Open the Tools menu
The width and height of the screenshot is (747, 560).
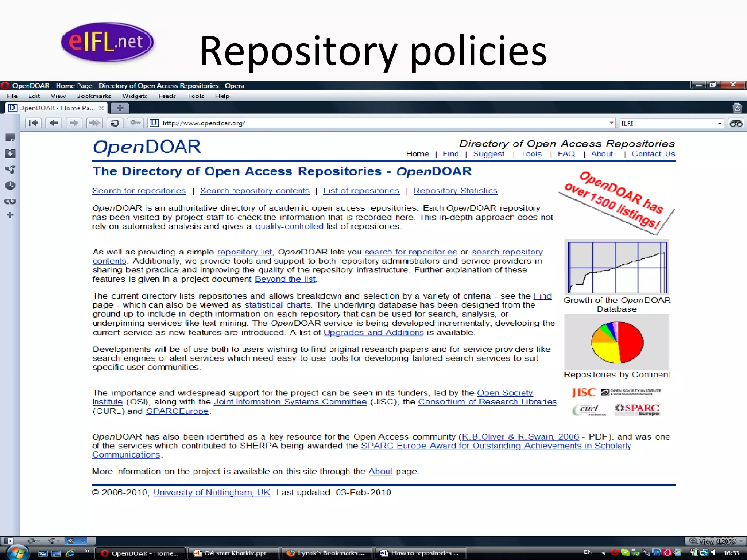(x=196, y=96)
